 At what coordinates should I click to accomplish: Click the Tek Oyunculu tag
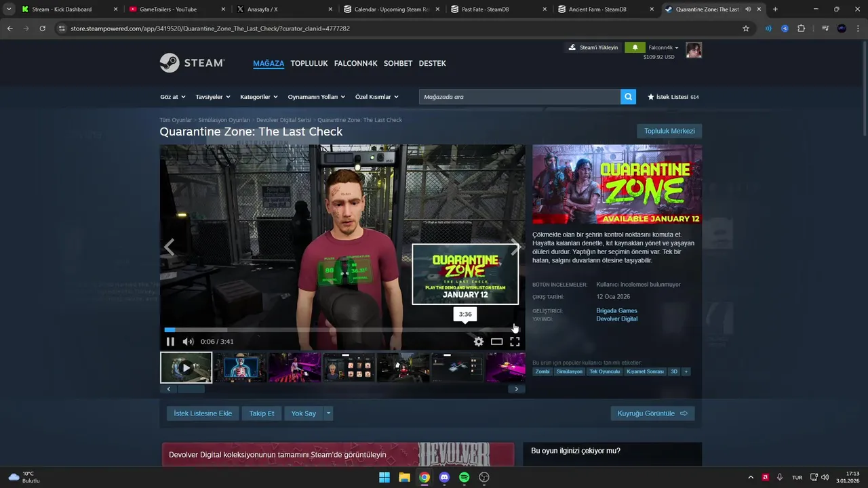pos(604,371)
